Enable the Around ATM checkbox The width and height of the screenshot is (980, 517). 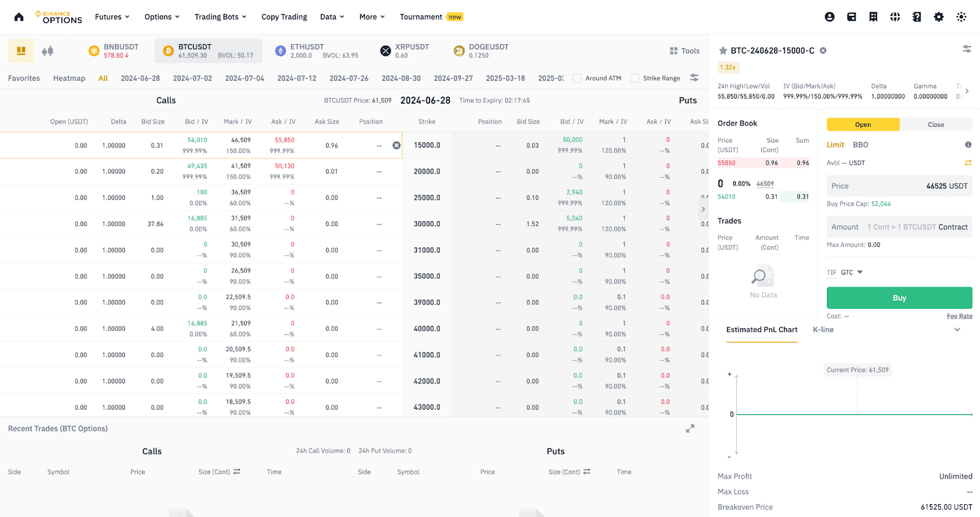click(576, 78)
